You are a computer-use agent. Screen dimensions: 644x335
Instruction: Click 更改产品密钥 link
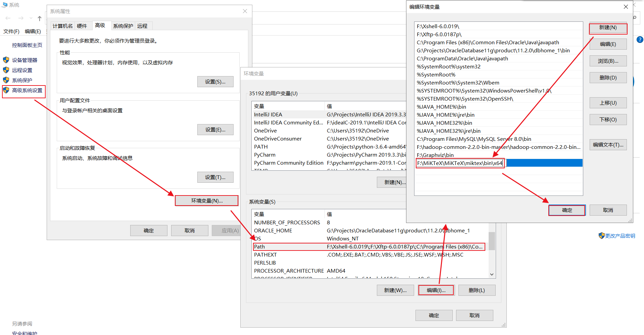coord(620,236)
